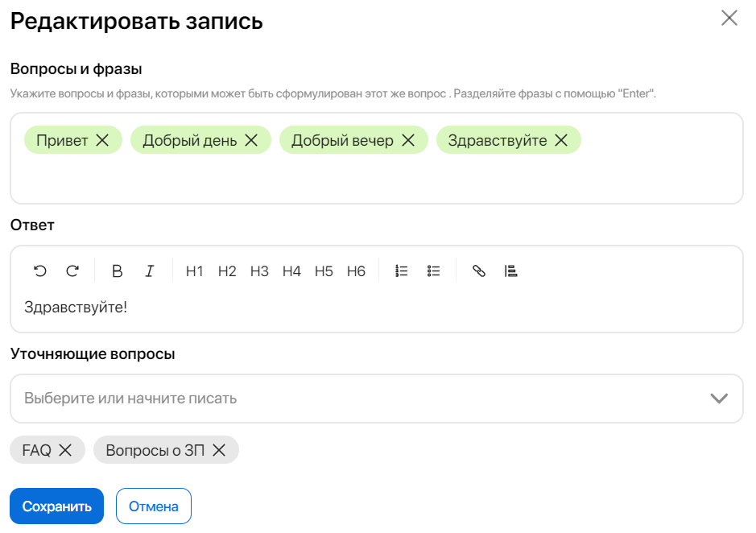
Task: Expand the clarifying questions dropdown arrow
Action: (719, 399)
